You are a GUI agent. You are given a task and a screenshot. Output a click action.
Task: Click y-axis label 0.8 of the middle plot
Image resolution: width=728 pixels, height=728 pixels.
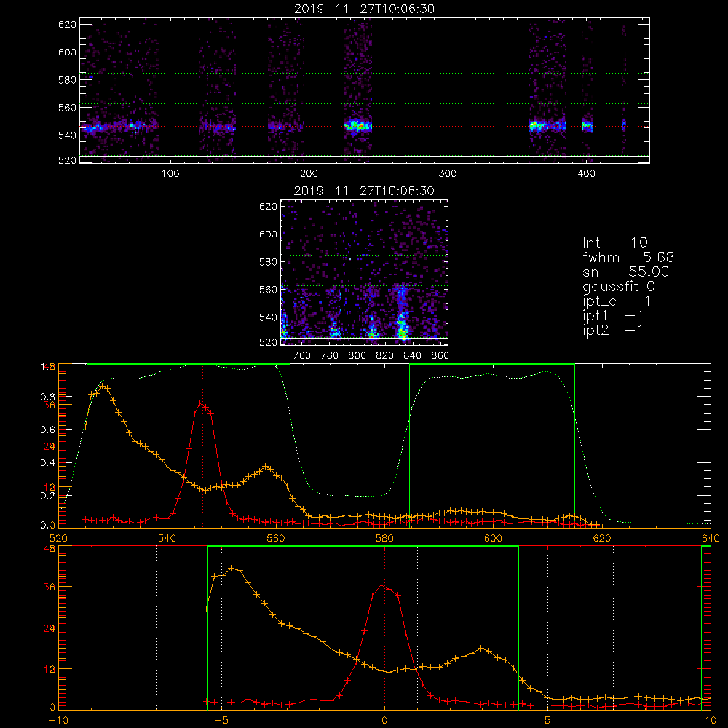coord(47,397)
